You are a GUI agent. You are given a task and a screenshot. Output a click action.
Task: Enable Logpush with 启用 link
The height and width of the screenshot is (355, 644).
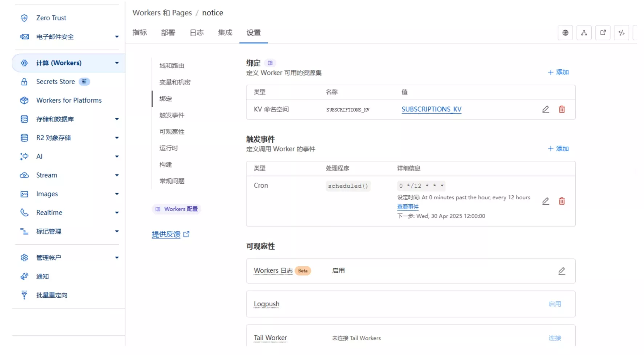click(x=555, y=304)
